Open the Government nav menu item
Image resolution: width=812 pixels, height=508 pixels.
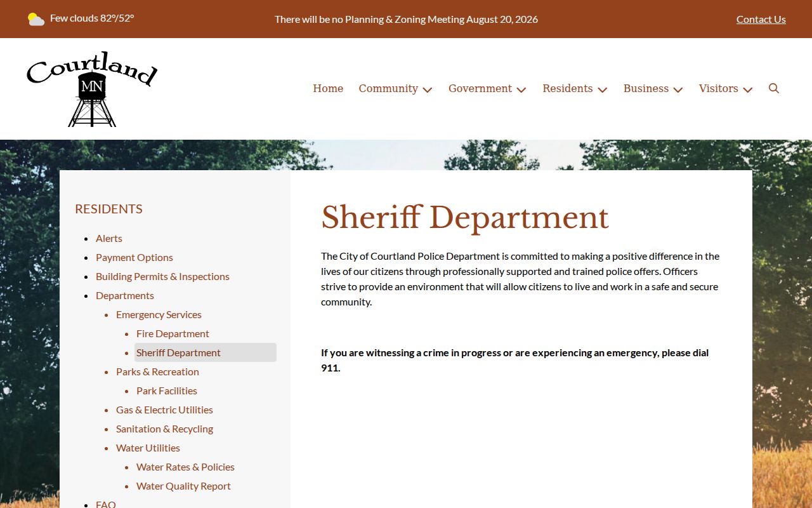coord(480,88)
